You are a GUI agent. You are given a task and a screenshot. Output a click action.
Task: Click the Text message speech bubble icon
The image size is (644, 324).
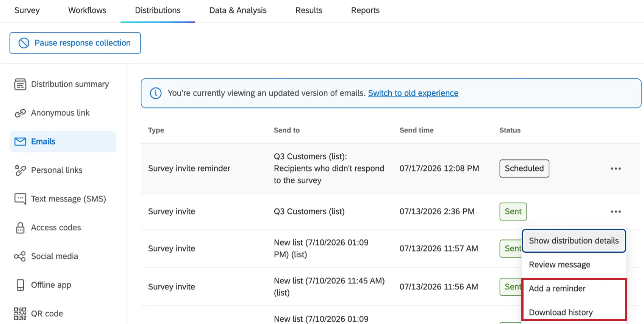(20, 199)
